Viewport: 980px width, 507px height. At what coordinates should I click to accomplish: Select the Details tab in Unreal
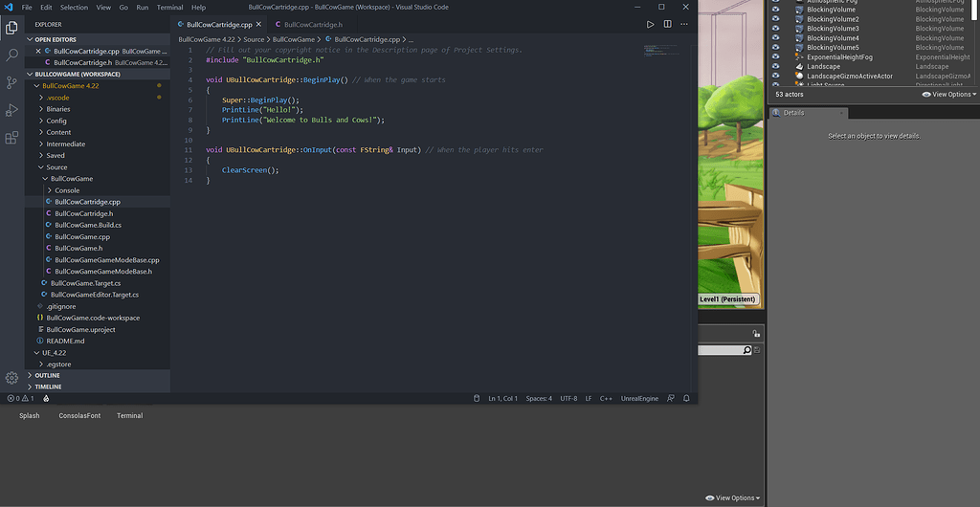pyautogui.click(x=808, y=113)
